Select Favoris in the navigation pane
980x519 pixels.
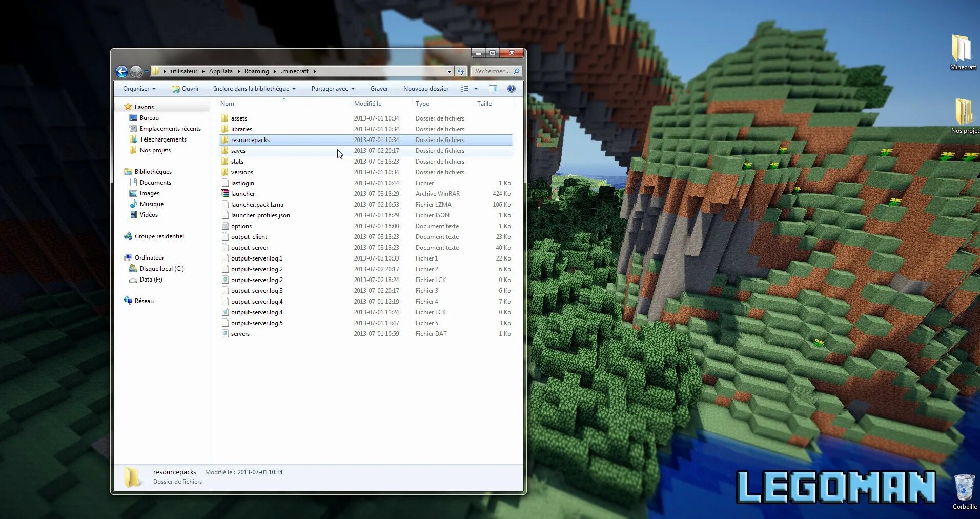[x=144, y=107]
